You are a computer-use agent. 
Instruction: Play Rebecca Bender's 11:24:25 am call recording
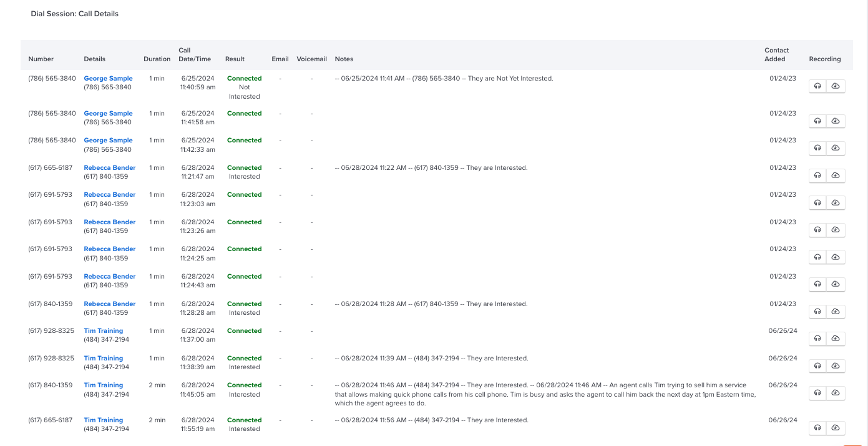pos(817,257)
